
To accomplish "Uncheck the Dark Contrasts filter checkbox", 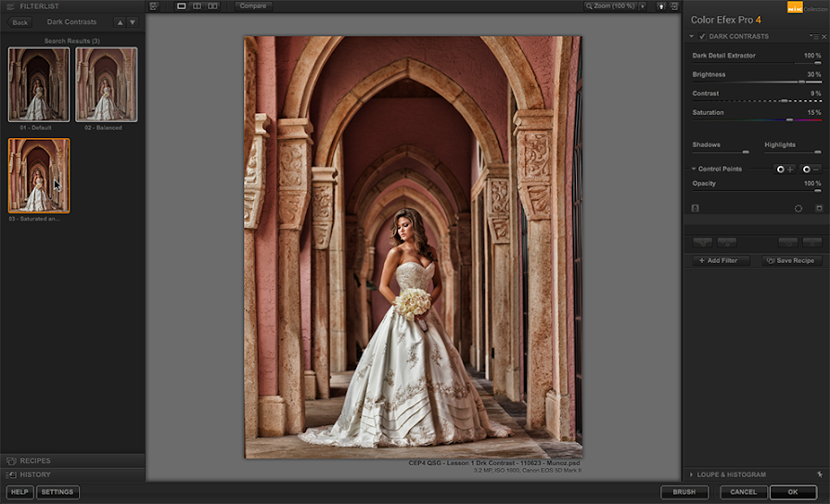I will coord(702,36).
